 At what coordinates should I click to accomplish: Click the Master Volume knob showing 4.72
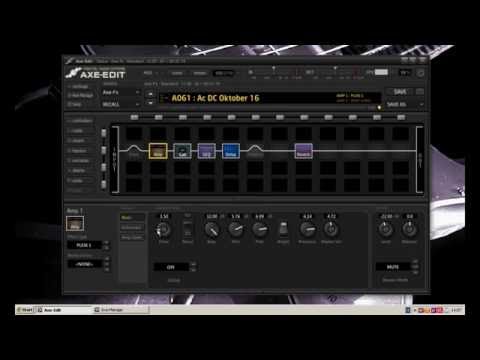pyautogui.click(x=331, y=229)
